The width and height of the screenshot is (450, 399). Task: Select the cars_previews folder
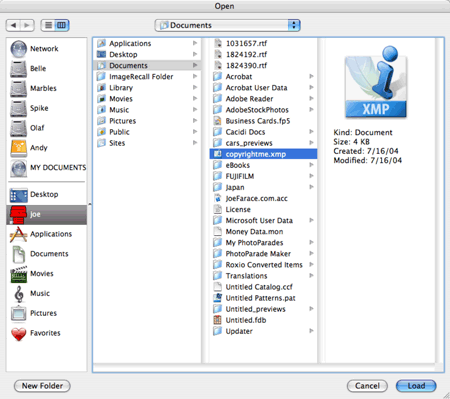[x=263, y=143]
